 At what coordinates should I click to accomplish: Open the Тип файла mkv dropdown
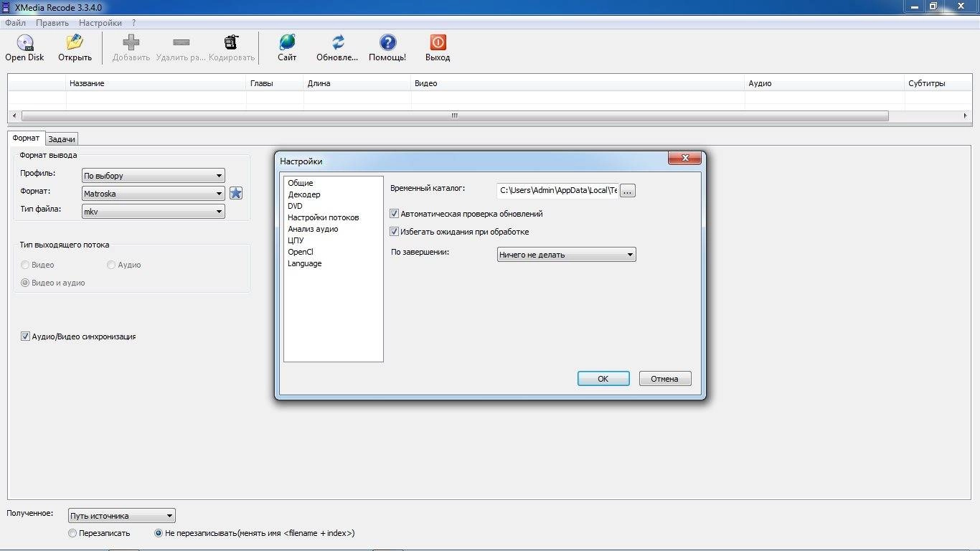(x=153, y=212)
